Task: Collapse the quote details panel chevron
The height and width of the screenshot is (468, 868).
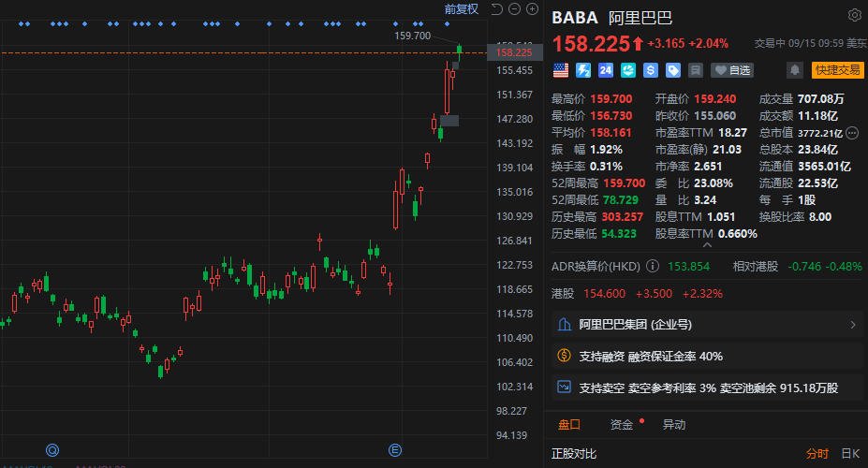Action: (x=705, y=246)
